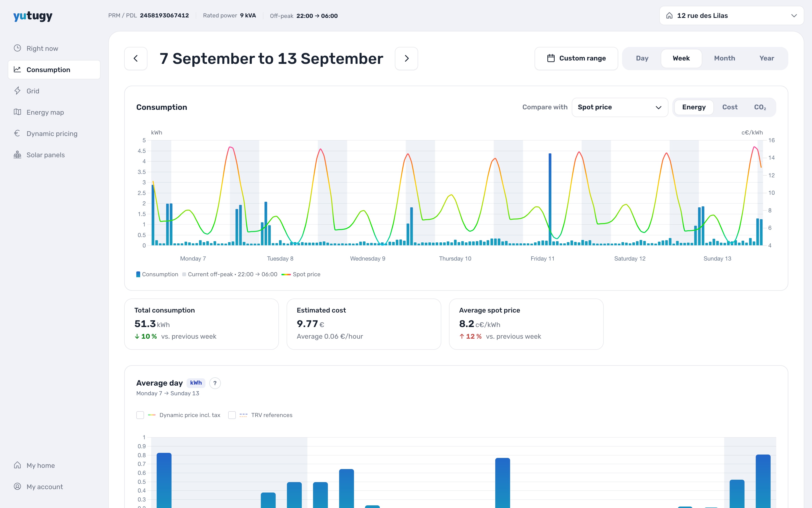The height and width of the screenshot is (508, 812).
Task: Click the Energy map icon
Action: (17, 112)
